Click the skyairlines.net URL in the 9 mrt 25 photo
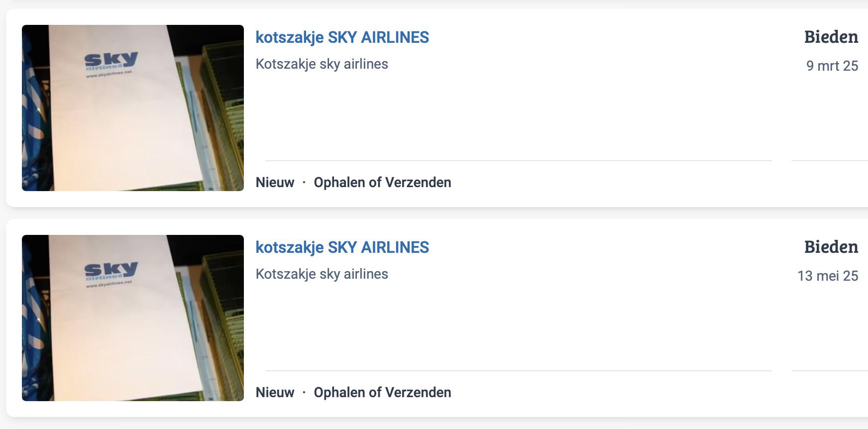 (109, 75)
